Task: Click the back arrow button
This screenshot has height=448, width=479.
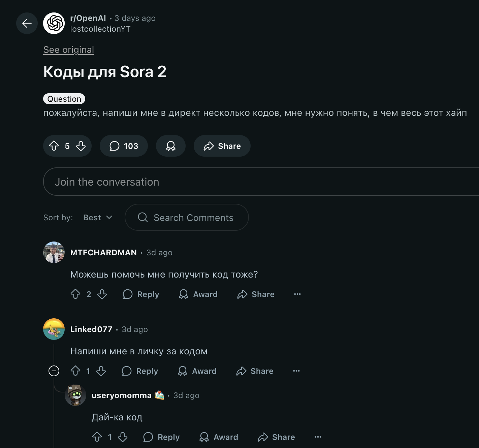Action: (x=27, y=23)
